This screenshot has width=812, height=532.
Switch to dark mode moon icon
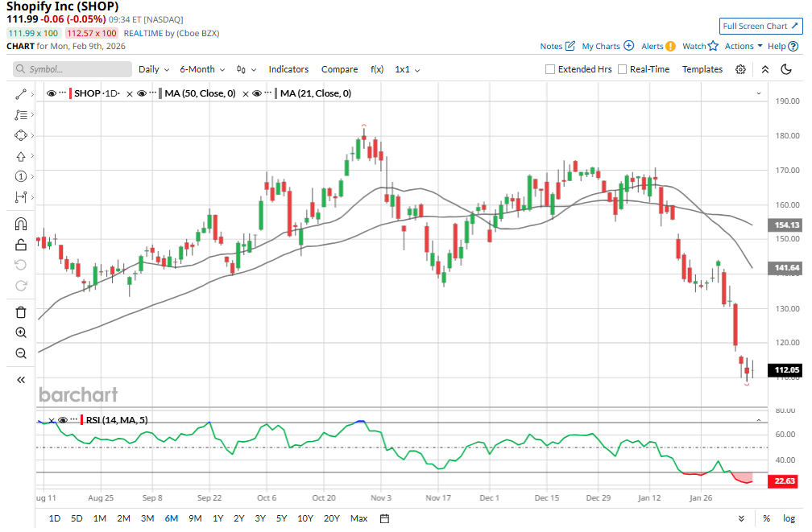pos(786,69)
